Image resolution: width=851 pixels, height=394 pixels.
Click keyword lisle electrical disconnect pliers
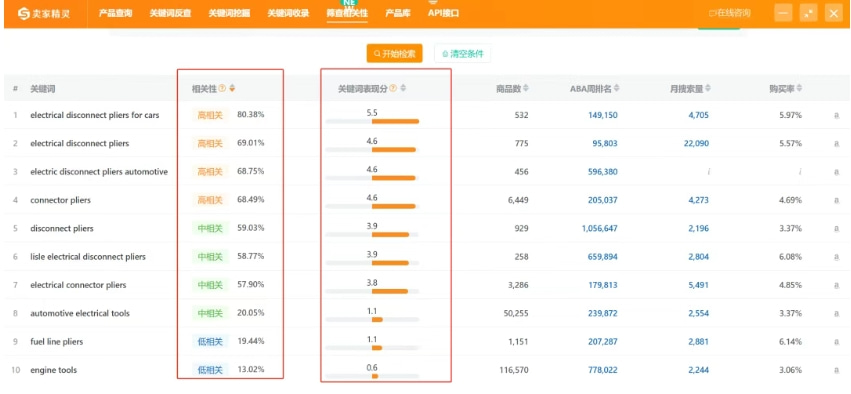point(88,257)
